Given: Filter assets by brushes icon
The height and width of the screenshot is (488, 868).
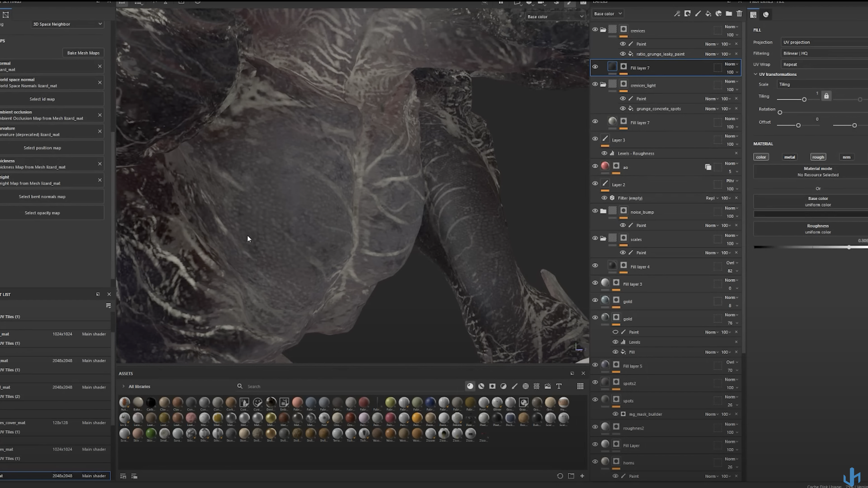Looking at the screenshot, I should tap(515, 386).
